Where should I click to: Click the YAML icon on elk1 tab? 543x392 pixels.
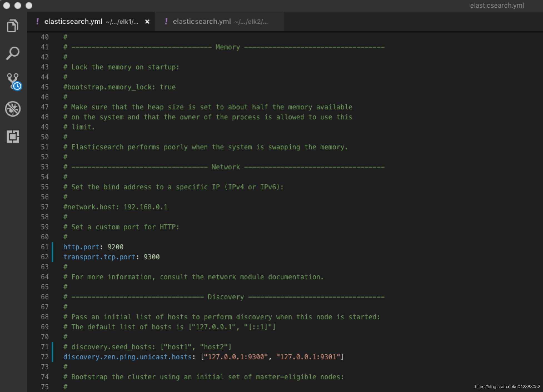click(x=38, y=21)
